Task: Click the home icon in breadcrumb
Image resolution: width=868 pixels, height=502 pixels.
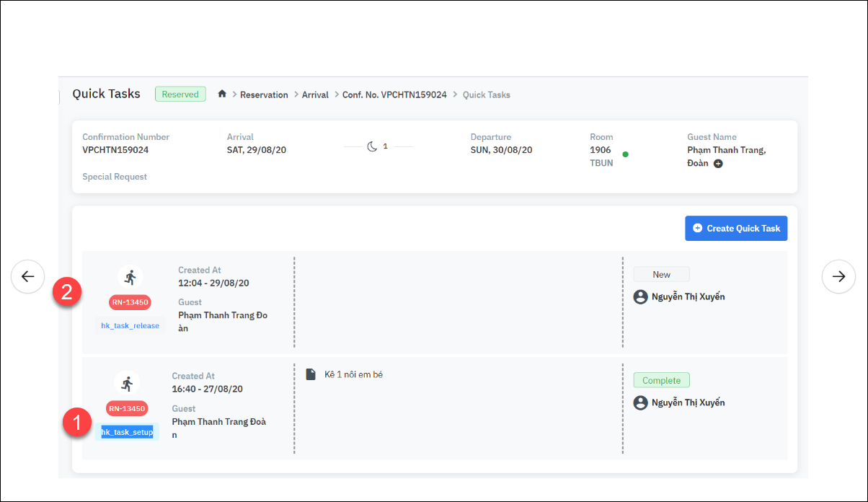Action: 222,94
